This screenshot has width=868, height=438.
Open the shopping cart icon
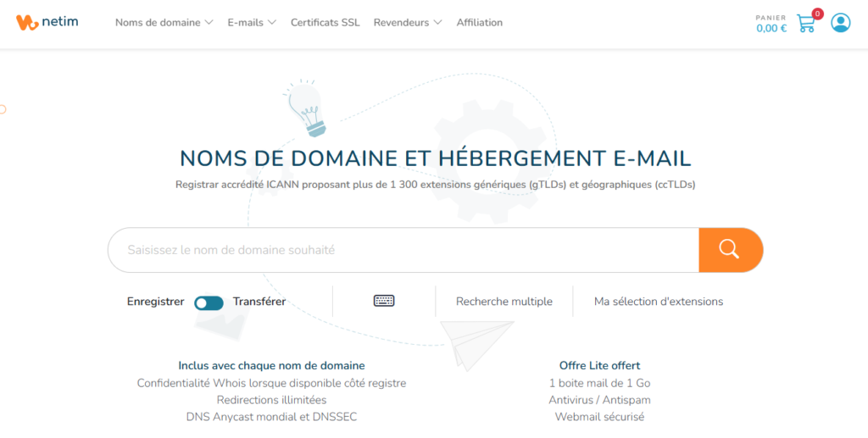coord(805,24)
